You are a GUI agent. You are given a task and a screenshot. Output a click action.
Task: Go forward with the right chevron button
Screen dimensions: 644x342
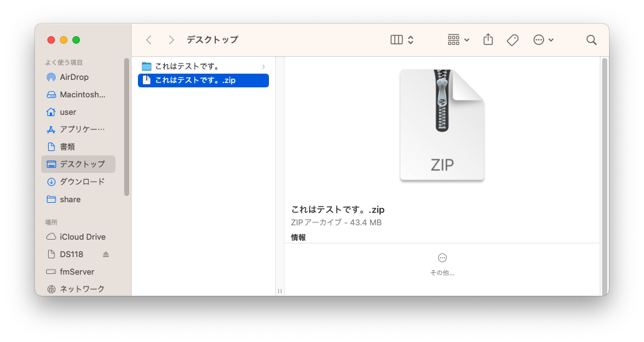click(x=171, y=40)
